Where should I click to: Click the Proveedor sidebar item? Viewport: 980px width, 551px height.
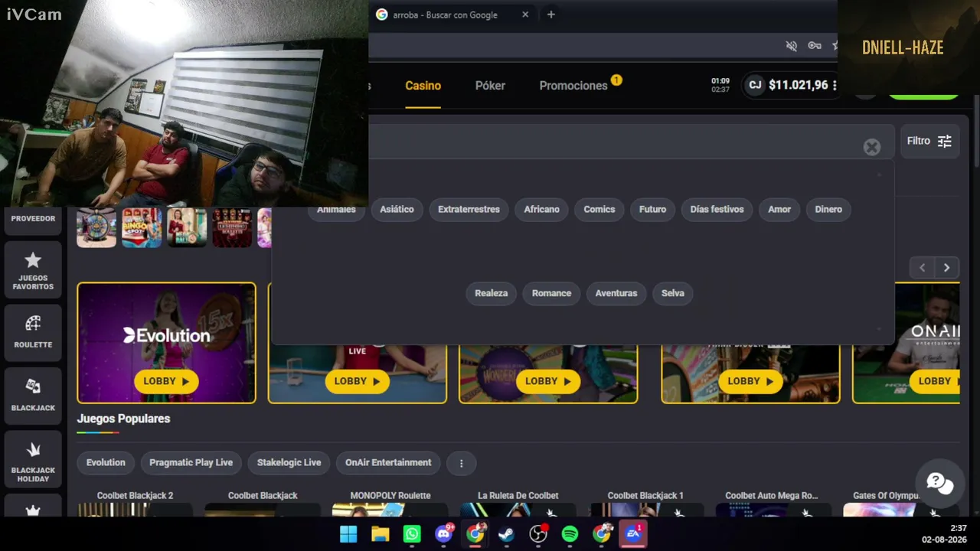click(x=33, y=219)
